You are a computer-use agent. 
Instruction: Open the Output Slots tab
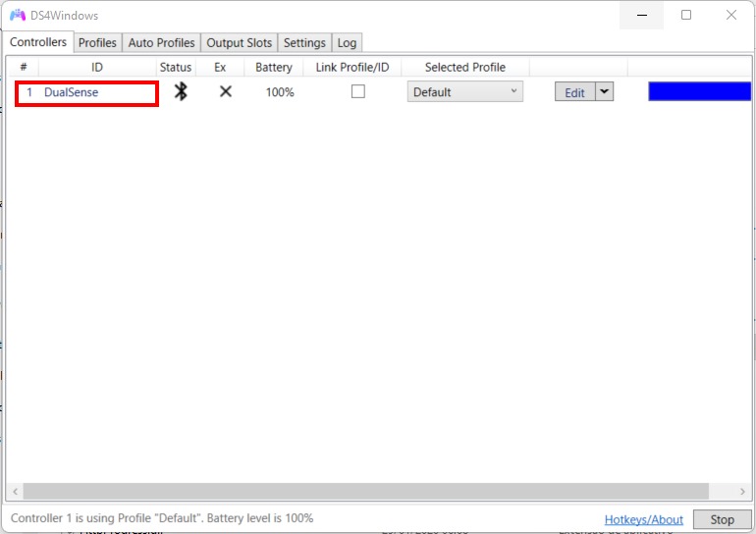pos(240,43)
